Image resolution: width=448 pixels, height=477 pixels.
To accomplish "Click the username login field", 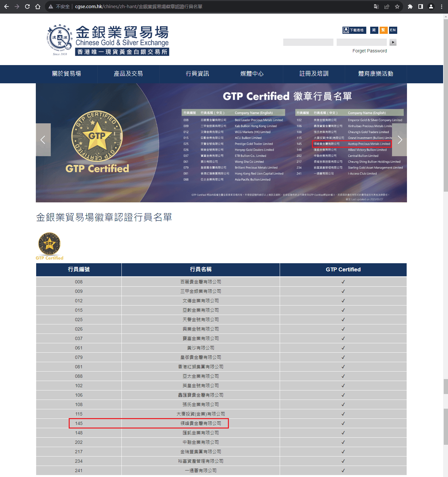I will (x=308, y=42).
